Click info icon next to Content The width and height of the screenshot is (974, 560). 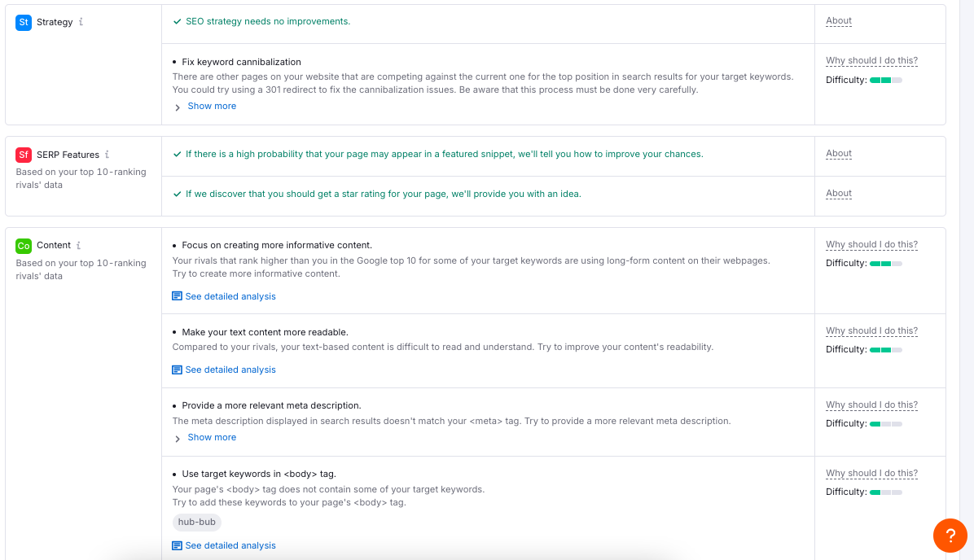[x=79, y=245]
